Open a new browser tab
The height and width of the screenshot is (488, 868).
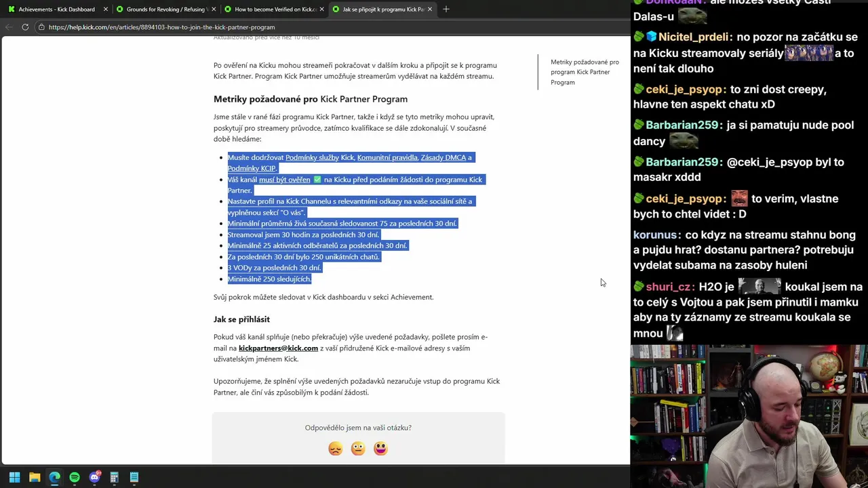[446, 9]
